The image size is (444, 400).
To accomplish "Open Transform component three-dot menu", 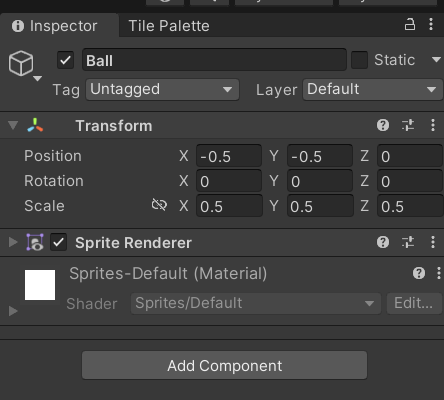I will click(x=433, y=125).
